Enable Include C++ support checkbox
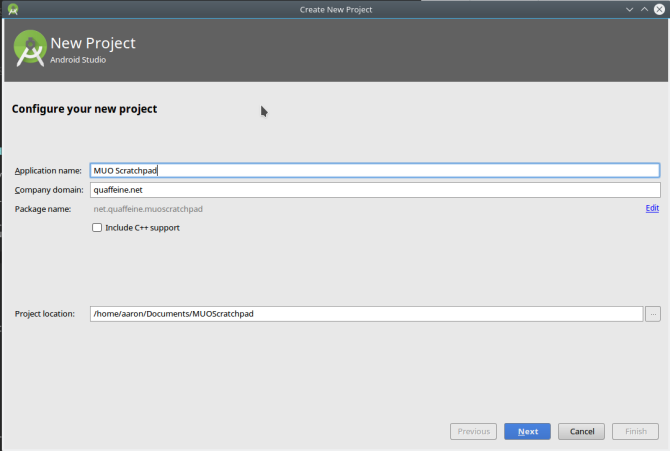 (x=97, y=227)
